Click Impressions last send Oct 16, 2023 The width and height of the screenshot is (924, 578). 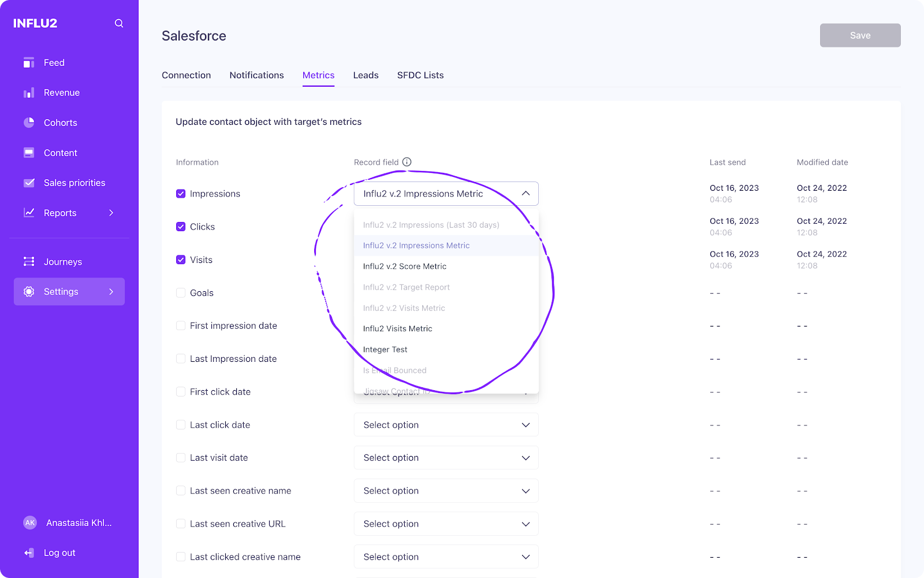pyautogui.click(x=734, y=188)
